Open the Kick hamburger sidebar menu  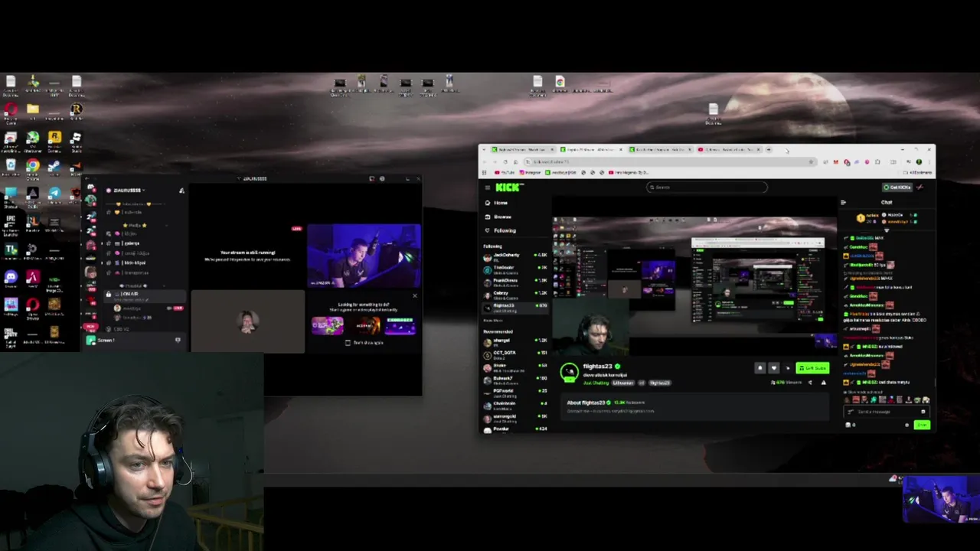(488, 187)
